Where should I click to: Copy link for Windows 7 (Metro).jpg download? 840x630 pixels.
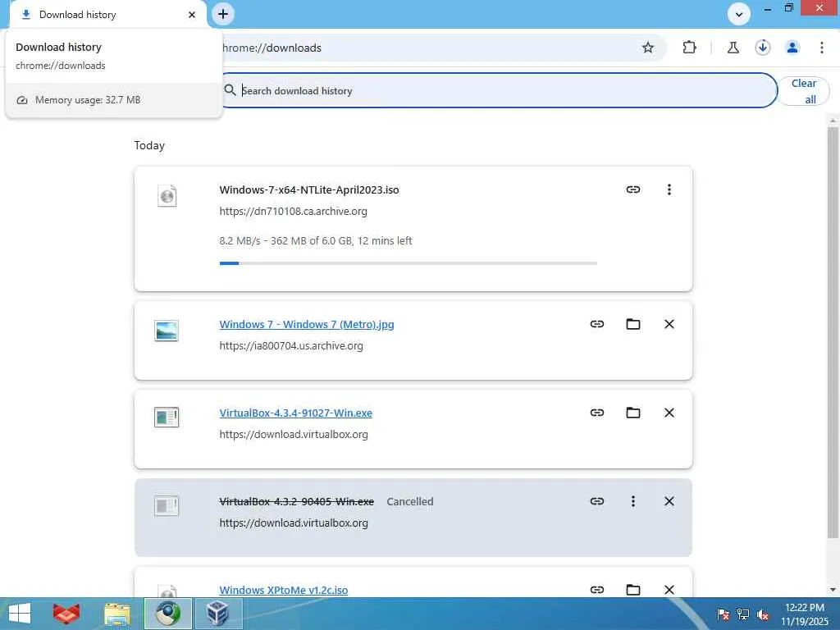point(597,324)
